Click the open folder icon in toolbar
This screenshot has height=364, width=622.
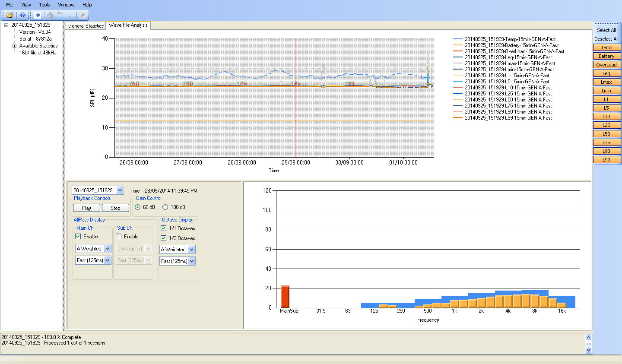pyautogui.click(x=10, y=15)
